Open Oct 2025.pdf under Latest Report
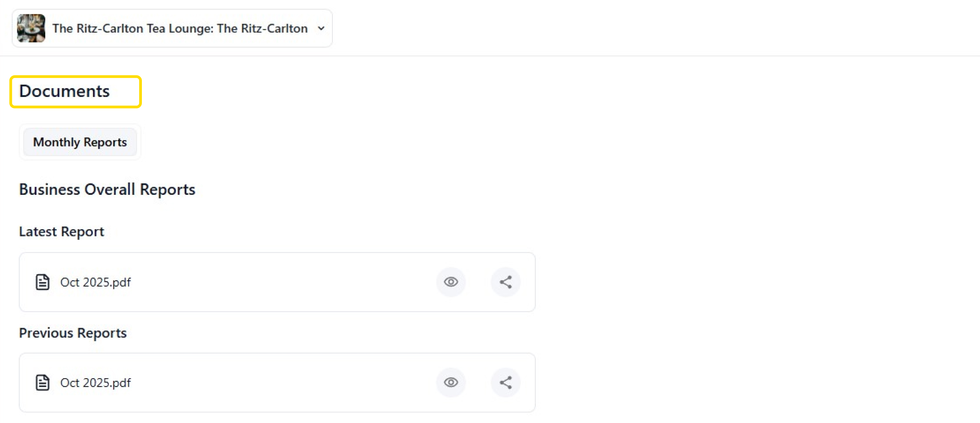Viewport: 980px width, 423px height. point(96,282)
